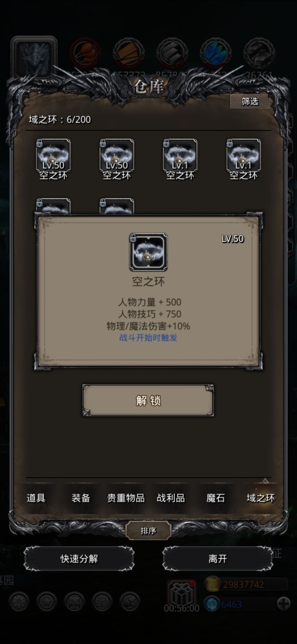The height and width of the screenshot is (644, 297).
Task: Open the mail envelope icon
Action: 102,601
